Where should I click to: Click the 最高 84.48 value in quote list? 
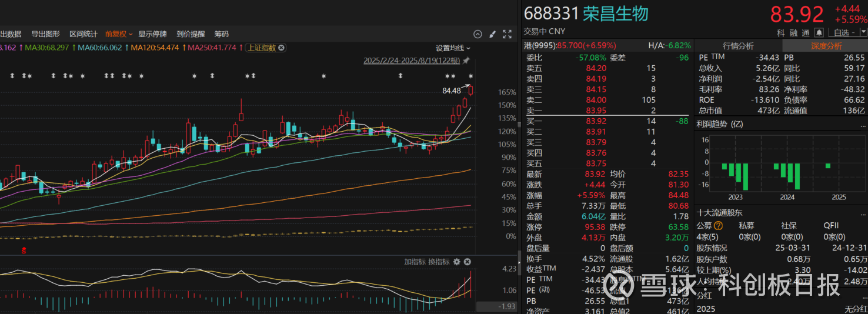coord(678,195)
